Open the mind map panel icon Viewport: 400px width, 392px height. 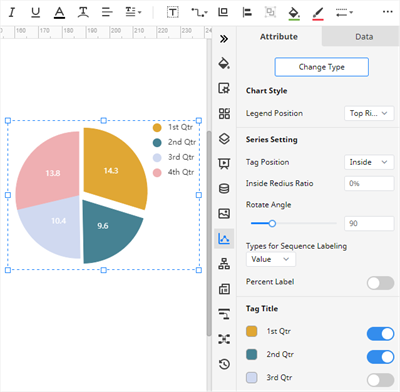(224, 339)
